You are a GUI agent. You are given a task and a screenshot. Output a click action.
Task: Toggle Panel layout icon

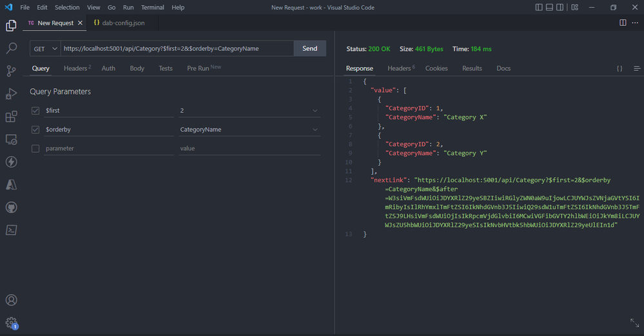pos(549,7)
